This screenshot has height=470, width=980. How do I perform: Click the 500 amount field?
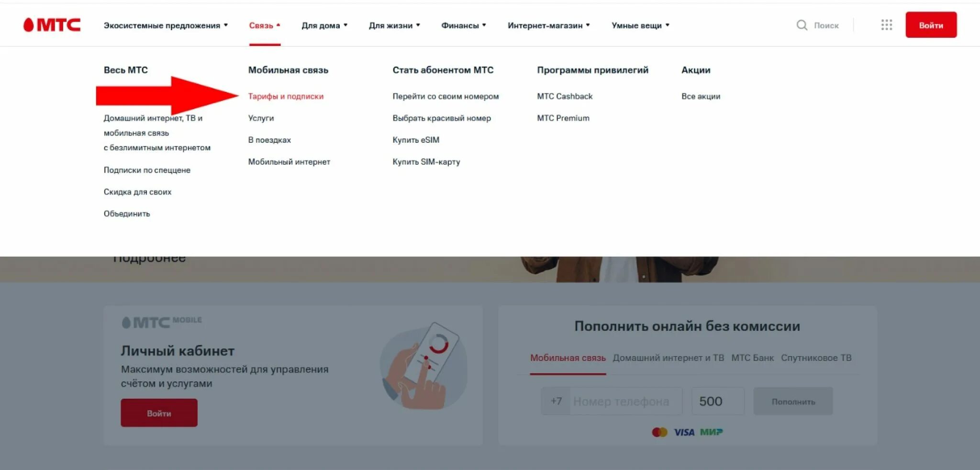coord(718,401)
